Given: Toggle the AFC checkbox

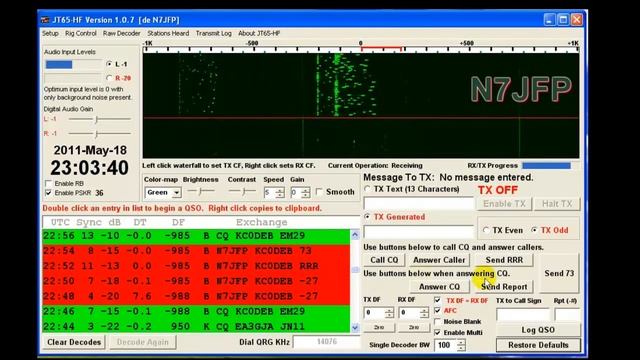Looking at the screenshot, I should [438, 311].
